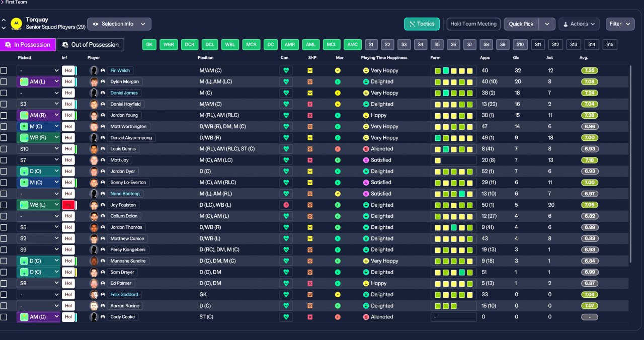Click Aarran Racine's form squares indicator
Screen dimensions: 644x340
[454, 306]
